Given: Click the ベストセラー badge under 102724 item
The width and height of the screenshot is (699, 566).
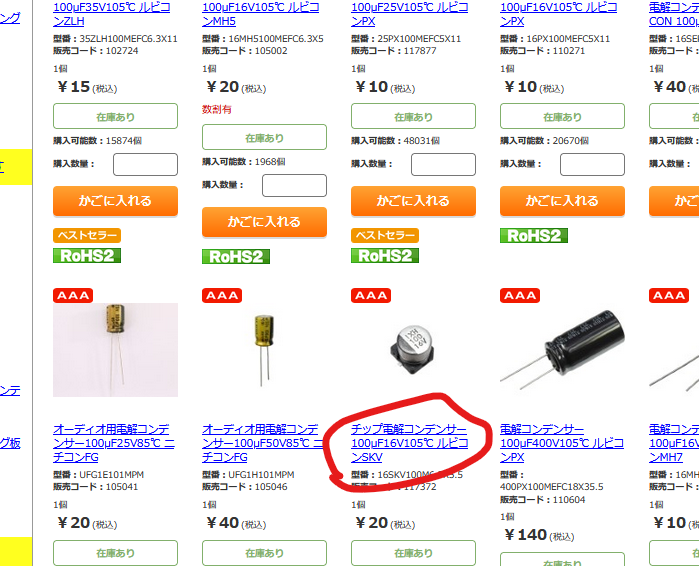Looking at the screenshot, I should [x=87, y=235].
